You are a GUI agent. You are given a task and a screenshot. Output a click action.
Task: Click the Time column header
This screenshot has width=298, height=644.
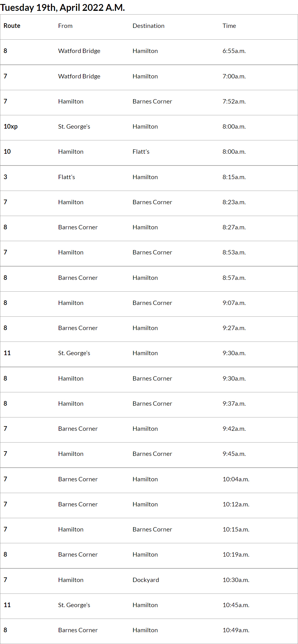229,26
